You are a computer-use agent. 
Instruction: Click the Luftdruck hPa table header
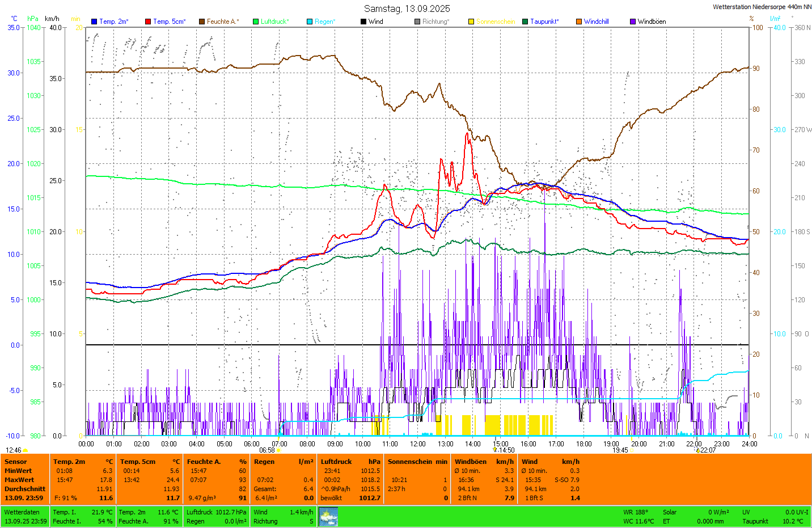tap(350, 462)
